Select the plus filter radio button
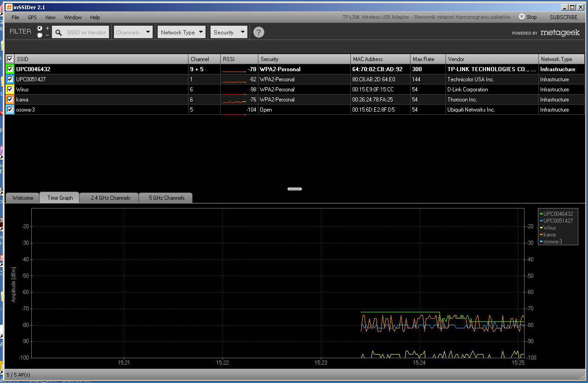Image resolution: width=588 pixels, height=383 pixels. coord(40,28)
